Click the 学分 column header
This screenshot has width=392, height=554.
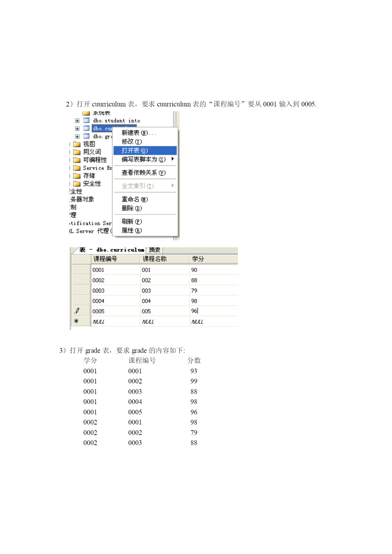(x=214, y=259)
